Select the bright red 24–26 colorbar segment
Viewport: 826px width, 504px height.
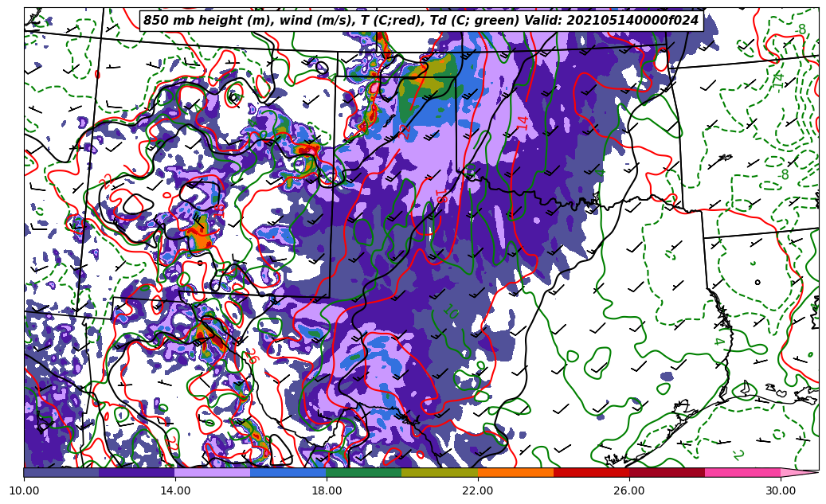point(591,472)
